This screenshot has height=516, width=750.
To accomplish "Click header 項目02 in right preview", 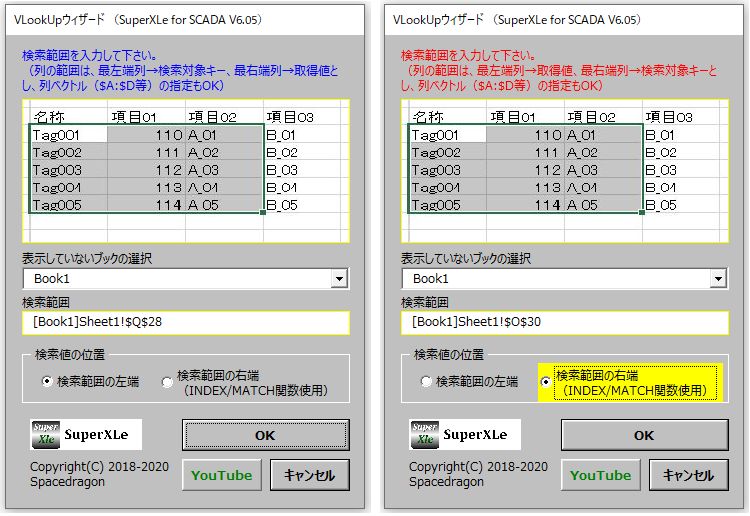I will coord(591,117).
